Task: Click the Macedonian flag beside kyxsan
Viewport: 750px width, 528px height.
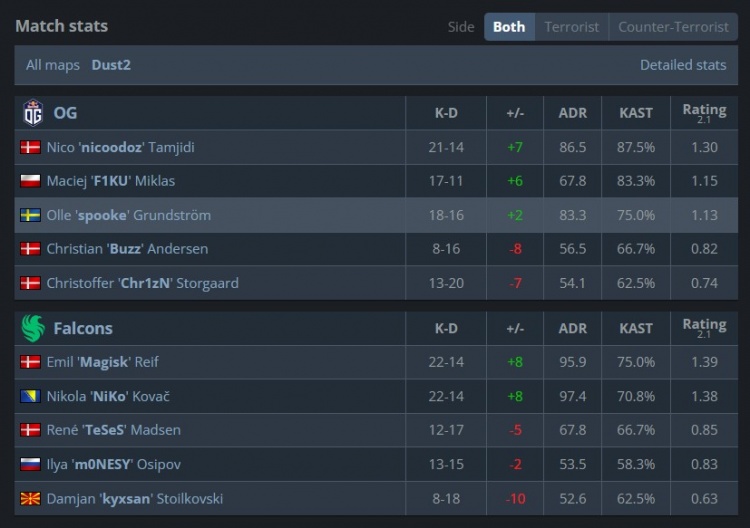Action: 30,498
